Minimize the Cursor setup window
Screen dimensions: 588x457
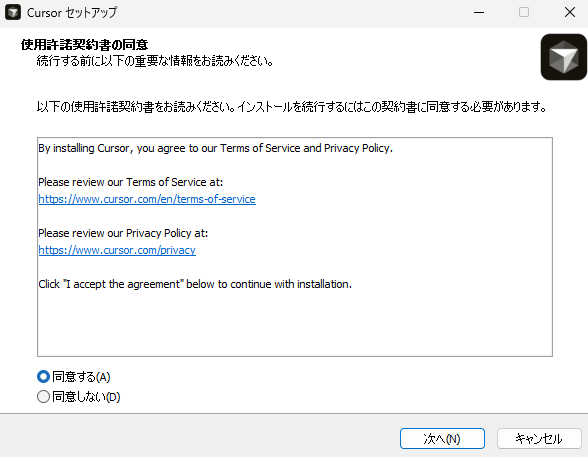coord(479,12)
